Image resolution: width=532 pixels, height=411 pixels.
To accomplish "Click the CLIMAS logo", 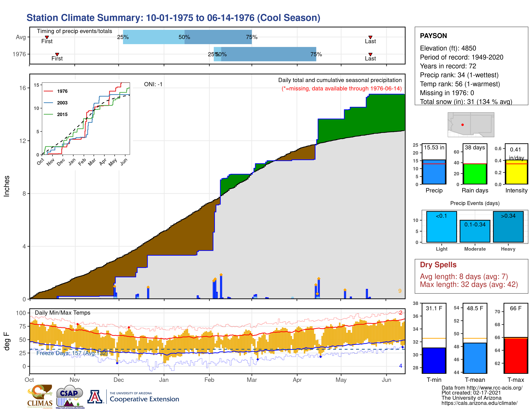I will click(x=40, y=396).
